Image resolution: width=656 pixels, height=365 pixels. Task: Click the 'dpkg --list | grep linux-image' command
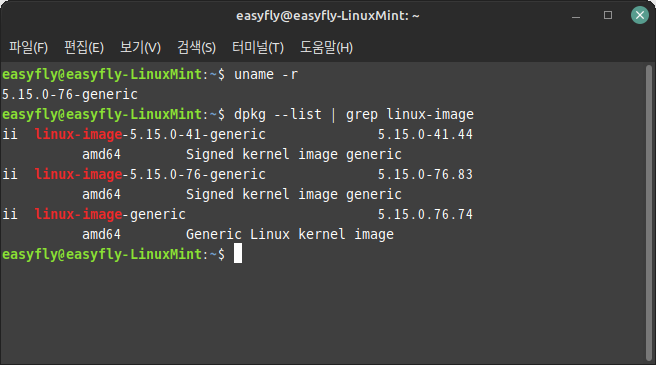click(x=354, y=115)
